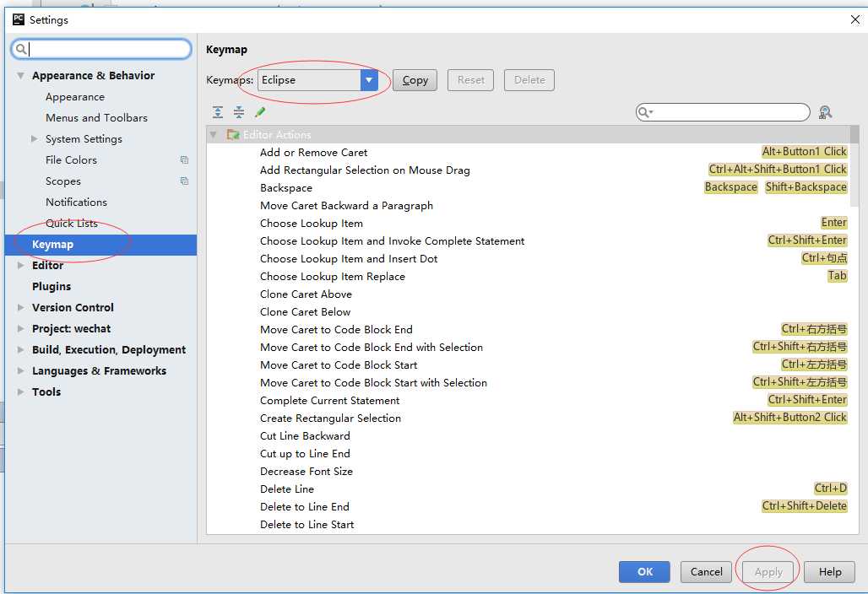This screenshot has width=868, height=594.
Task: Expand the Project: wechat section
Action: coord(20,328)
